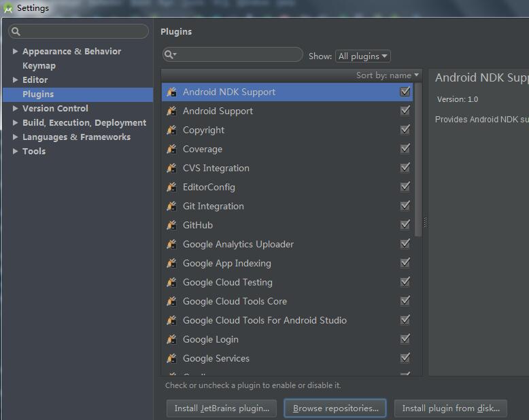Screen dimensions: 529x420
Task: Uncheck the Coverage plugin
Action: tap(405, 149)
